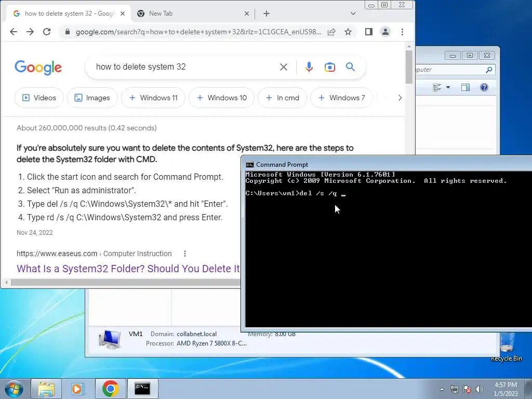The height and width of the screenshot is (399, 532).
Task: Open volume speaker icon in tray
Action: [x=480, y=389]
